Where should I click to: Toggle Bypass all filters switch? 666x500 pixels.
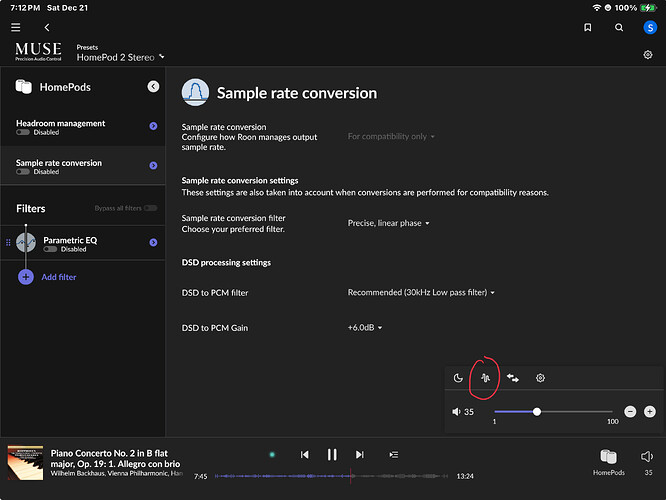(x=150, y=208)
